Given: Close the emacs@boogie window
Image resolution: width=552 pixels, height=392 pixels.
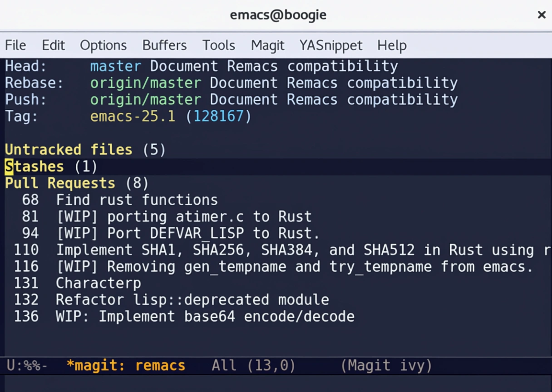Looking at the screenshot, I should point(541,15).
